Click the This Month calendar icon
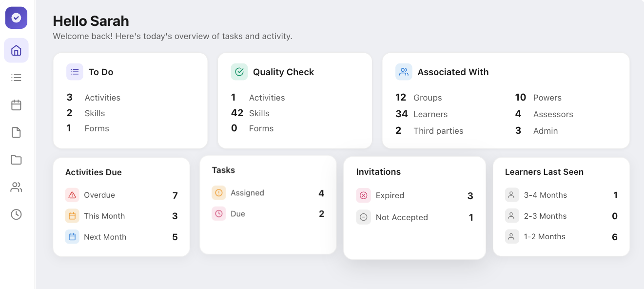The image size is (644, 289). click(72, 216)
